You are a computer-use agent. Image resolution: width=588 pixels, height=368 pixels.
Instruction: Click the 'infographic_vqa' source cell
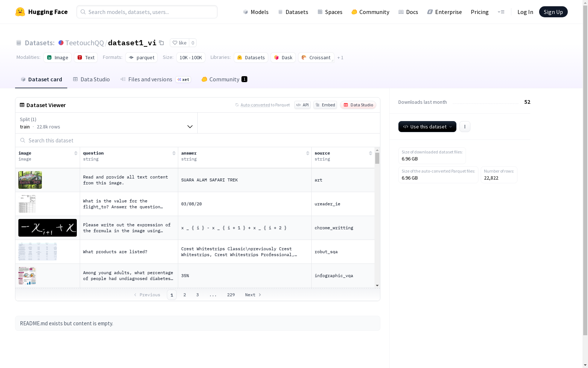[x=343, y=276]
